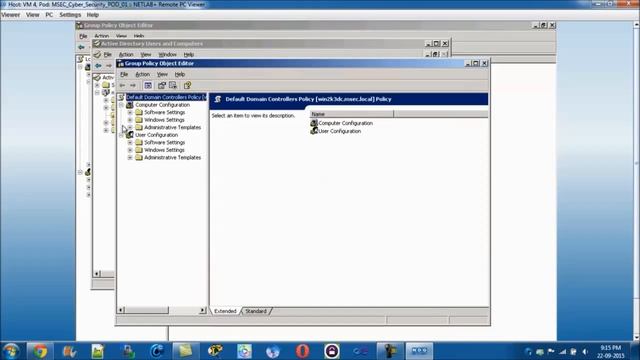Viewport: 640px width, 360px height.
Task: Open Help menu of background Group Policy Object Editor
Action: tap(139, 36)
